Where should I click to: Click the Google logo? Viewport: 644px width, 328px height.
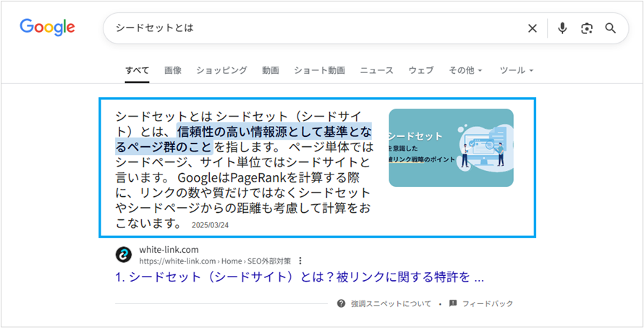[47, 27]
